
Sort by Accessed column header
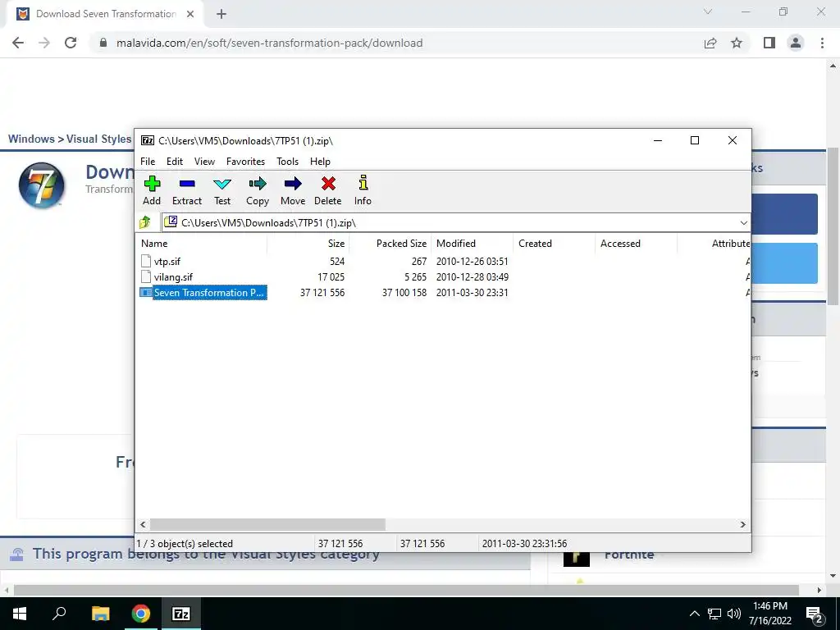point(636,243)
